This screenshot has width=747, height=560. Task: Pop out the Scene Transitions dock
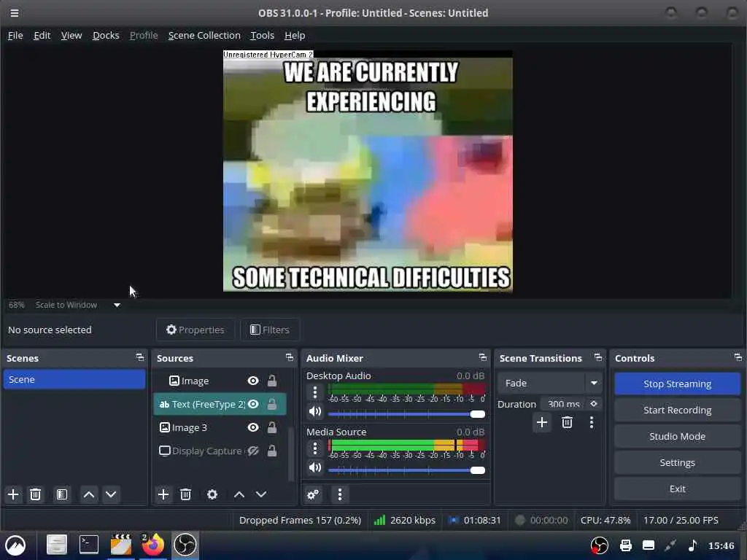click(598, 357)
